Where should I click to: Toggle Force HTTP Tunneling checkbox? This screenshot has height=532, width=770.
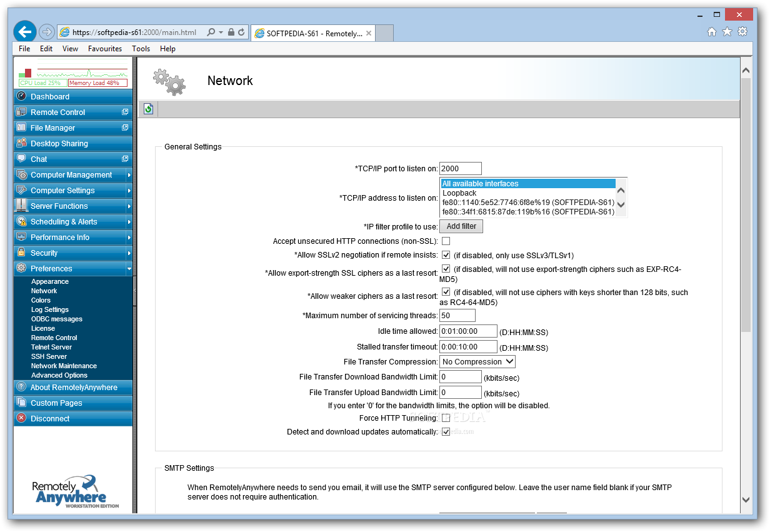[x=446, y=418]
